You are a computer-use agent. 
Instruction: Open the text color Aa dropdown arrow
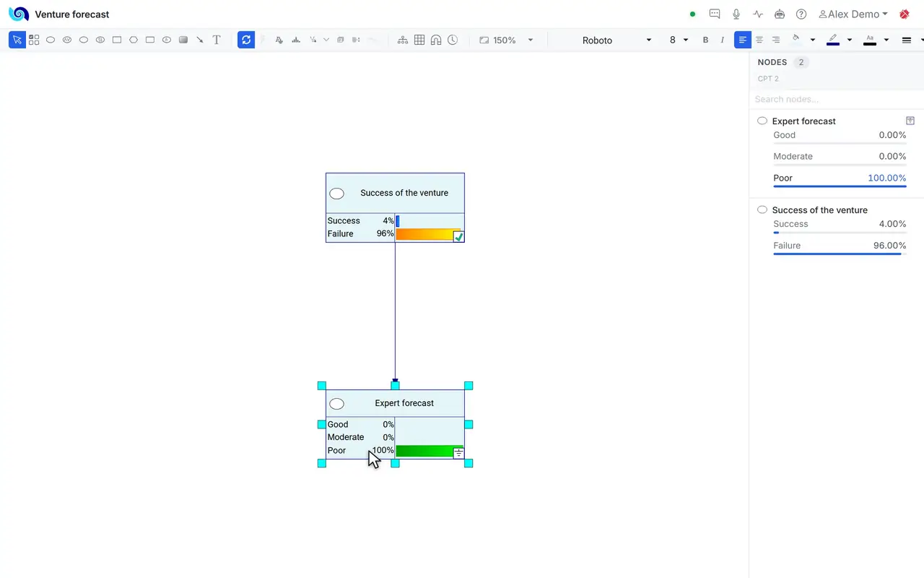(x=886, y=40)
